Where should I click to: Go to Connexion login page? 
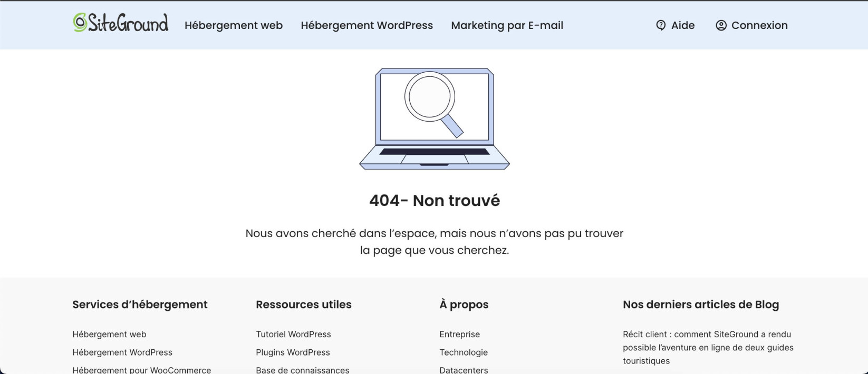click(x=759, y=25)
